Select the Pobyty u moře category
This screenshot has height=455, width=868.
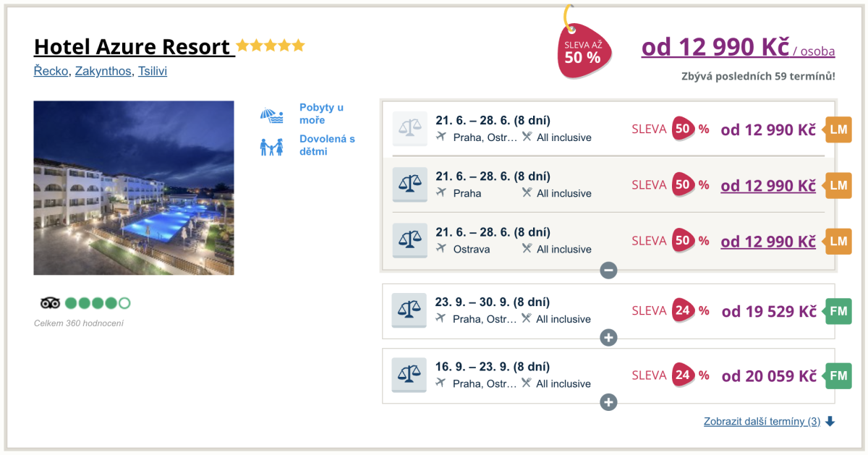pos(321,114)
